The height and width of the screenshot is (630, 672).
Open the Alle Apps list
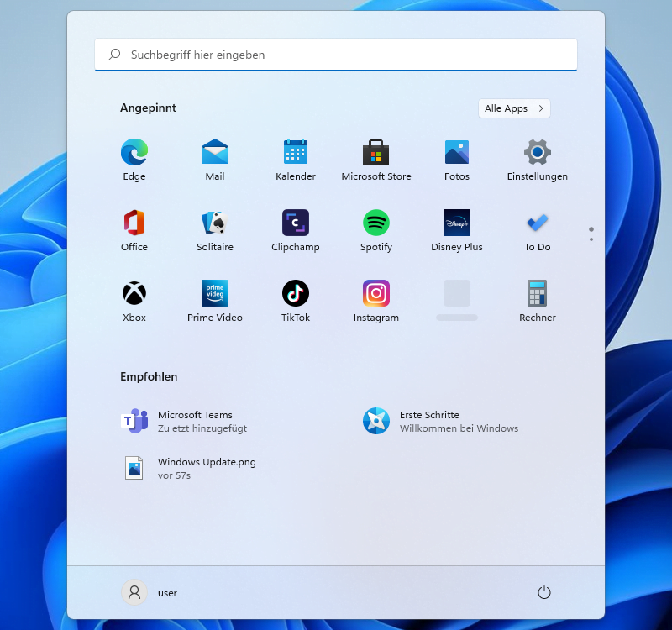[514, 108]
